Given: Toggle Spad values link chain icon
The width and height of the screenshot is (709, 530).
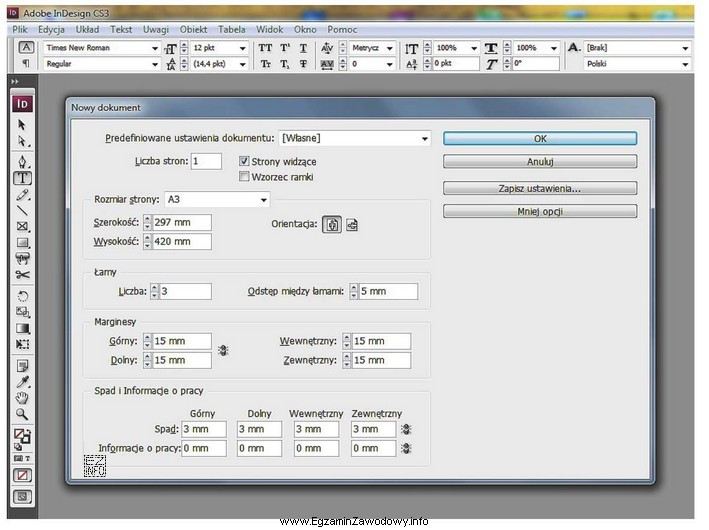Looking at the screenshot, I should click(x=406, y=429).
